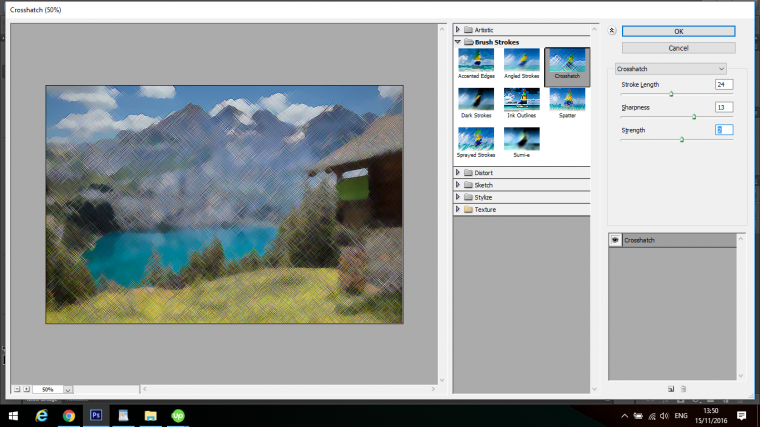Image resolution: width=760 pixels, height=427 pixels.
Task: Click the preview vertical scrollbar down arrow
Action: 442,380
